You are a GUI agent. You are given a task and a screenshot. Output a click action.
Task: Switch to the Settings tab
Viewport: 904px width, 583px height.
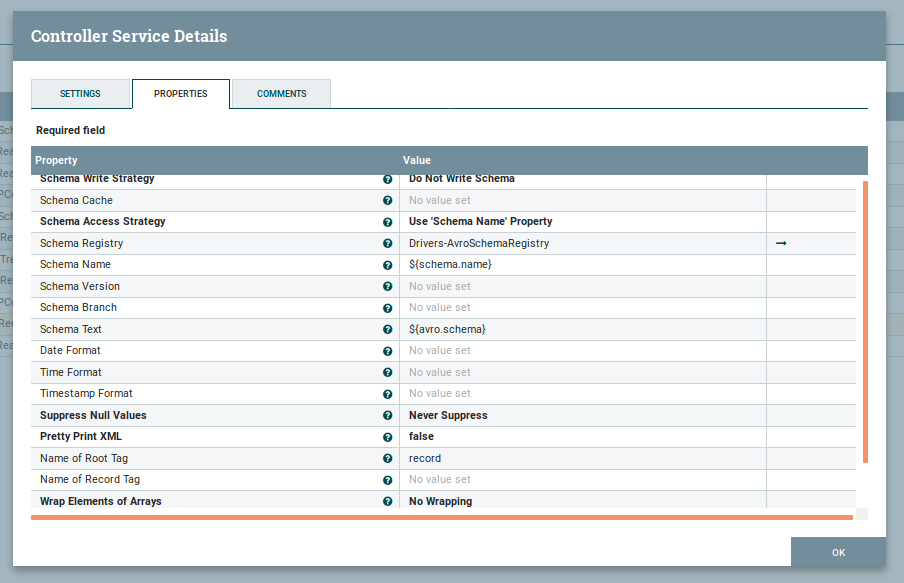(x=80, y=94)
